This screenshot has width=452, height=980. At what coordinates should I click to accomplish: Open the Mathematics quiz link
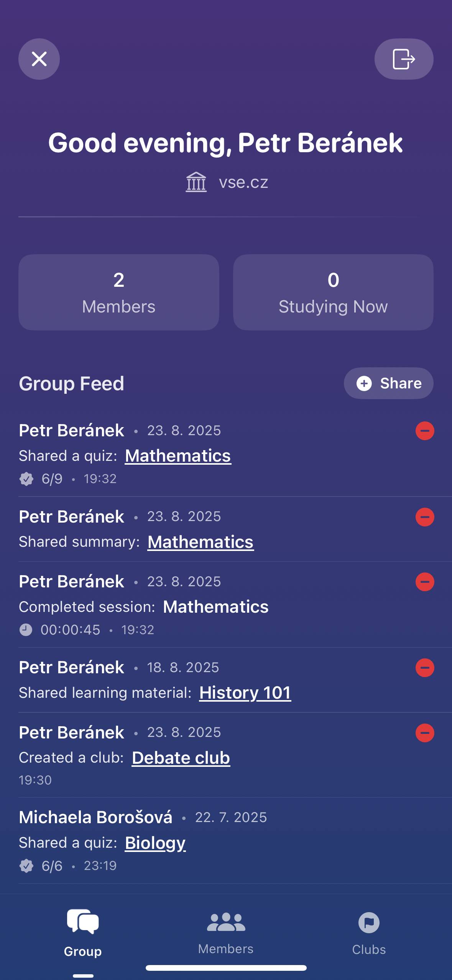(178, 456)
